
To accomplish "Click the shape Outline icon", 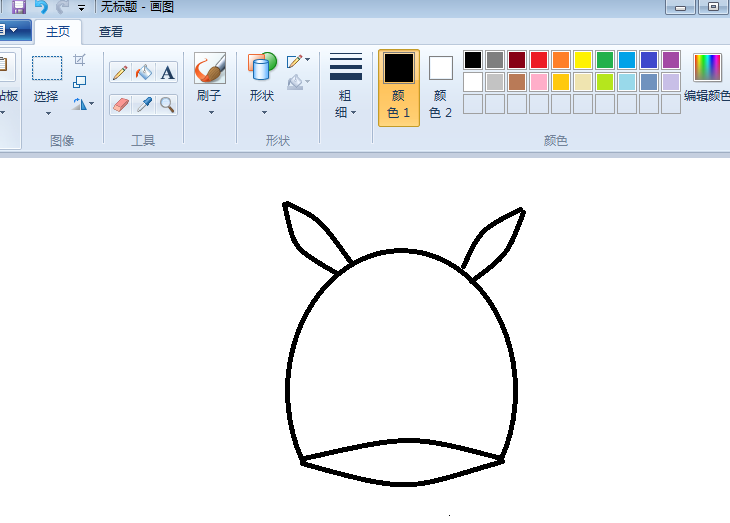I will (294, 61).
